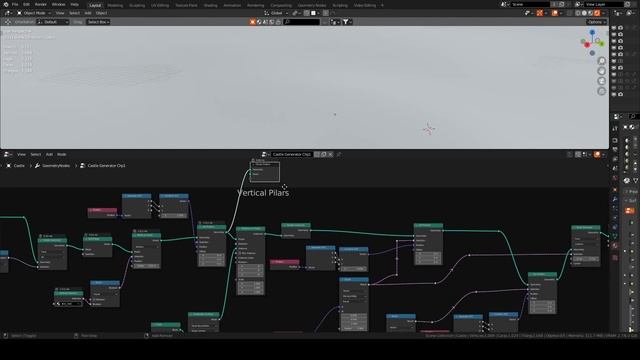Screen dimensions: 640x360
Task: Open the 3D viewport editor type dropdown
Action: [8, 13]
